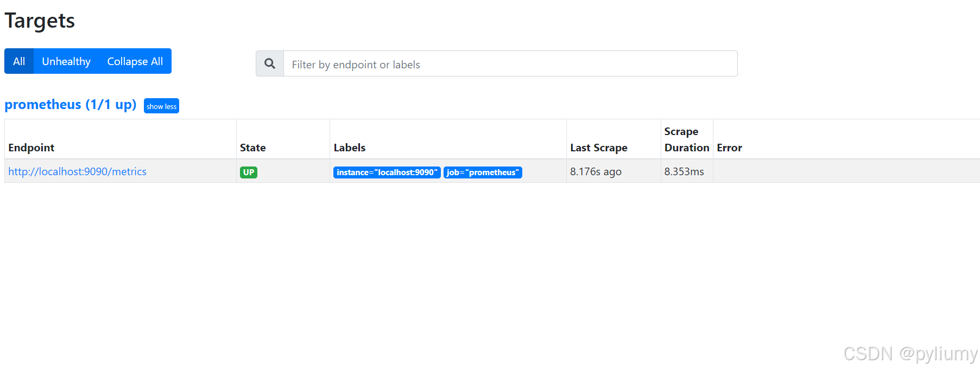Screen dimensions: 980x371
Task: Click Collapse All button
Action: (x=135, y=61)
